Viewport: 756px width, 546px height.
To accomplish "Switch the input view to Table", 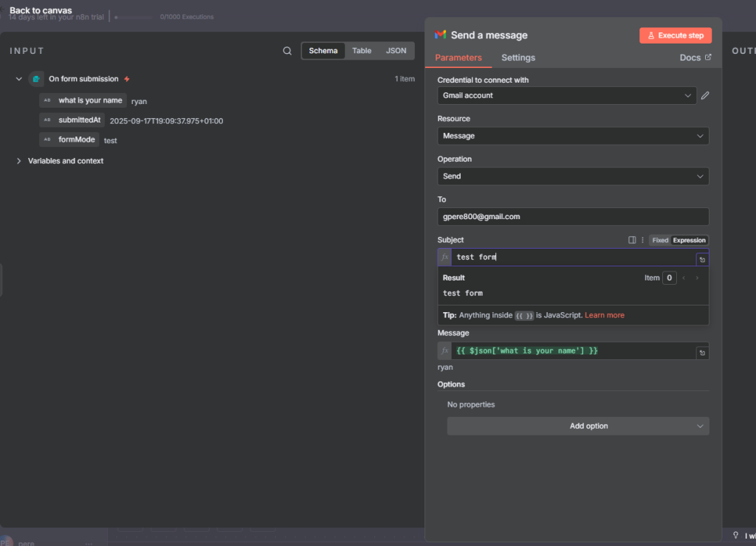I will click(362, 51).
